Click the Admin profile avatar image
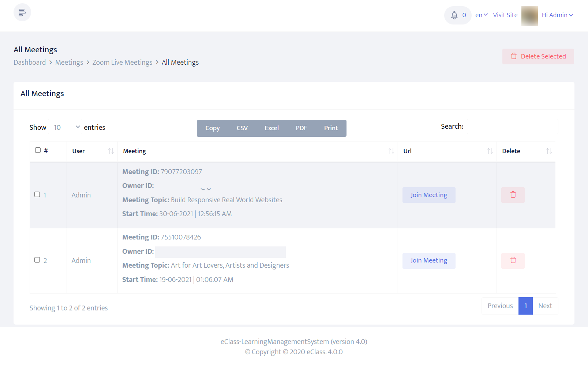Viewport: 588px width, 366px height. [x=529, y=16]
